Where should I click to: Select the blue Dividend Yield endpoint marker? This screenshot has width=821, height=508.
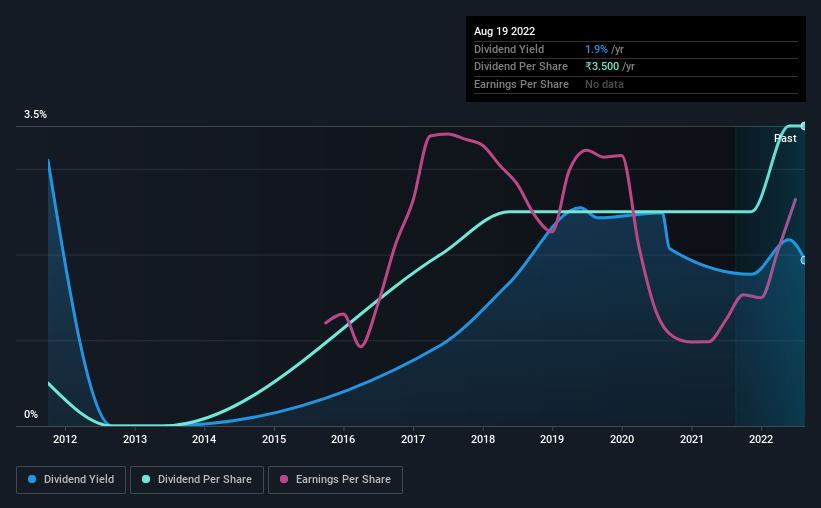pos(803,260)
